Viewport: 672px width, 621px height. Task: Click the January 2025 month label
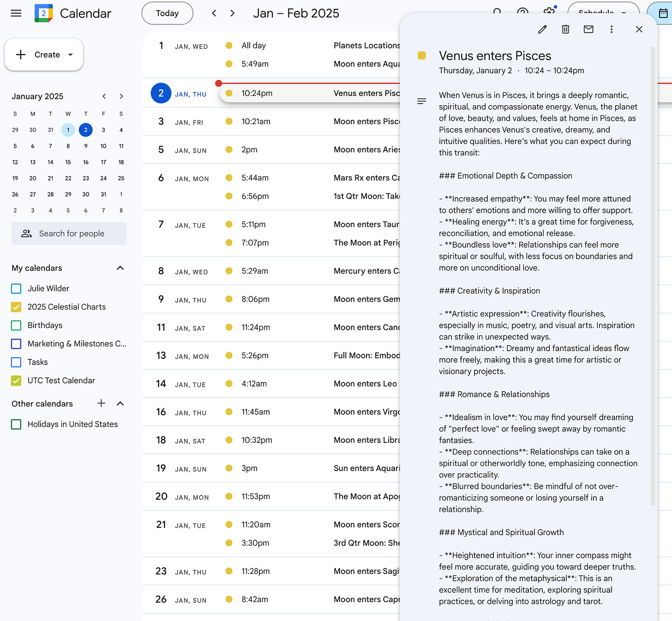click(x=37, y=96)
